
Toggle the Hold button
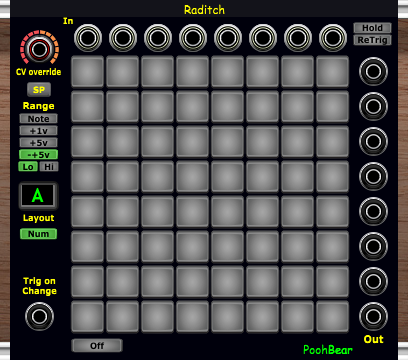click(x=372, y=28)
